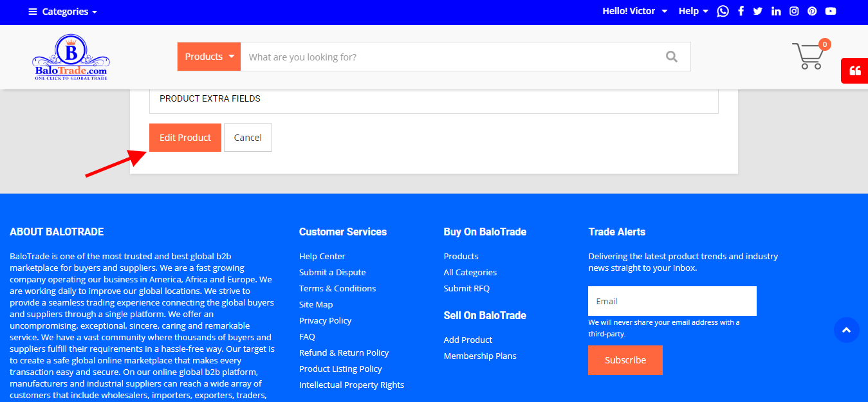Open the Instagram icon link
The width and height of the screenshot is (868, 402).
point(794,11)
